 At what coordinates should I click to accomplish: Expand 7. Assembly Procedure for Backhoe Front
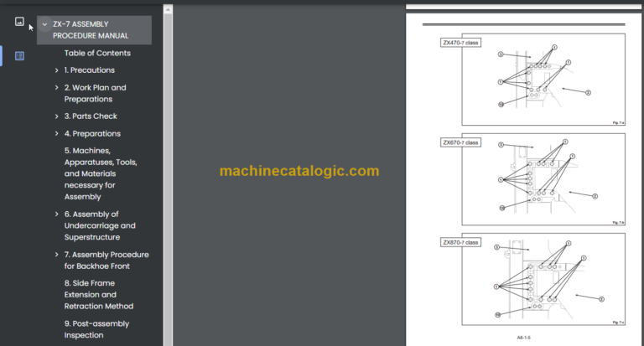pos(57,255)
